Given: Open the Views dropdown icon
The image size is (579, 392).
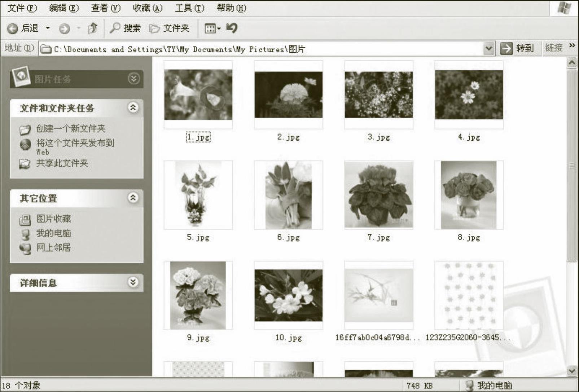Looking at the screenshot, I should coord(212,28).
